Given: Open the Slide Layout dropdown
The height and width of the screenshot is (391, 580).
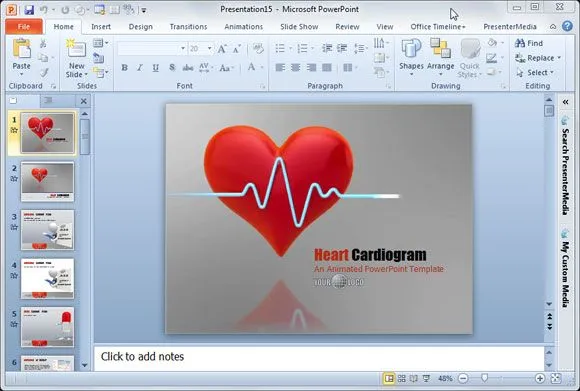Looking at the screenshot, I should (101, 43).
